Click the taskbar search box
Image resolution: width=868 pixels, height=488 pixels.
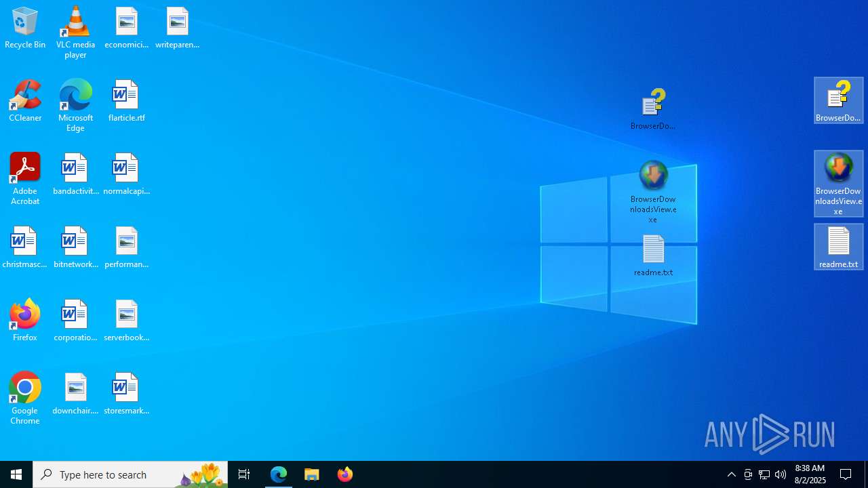(x=130, y=474)
